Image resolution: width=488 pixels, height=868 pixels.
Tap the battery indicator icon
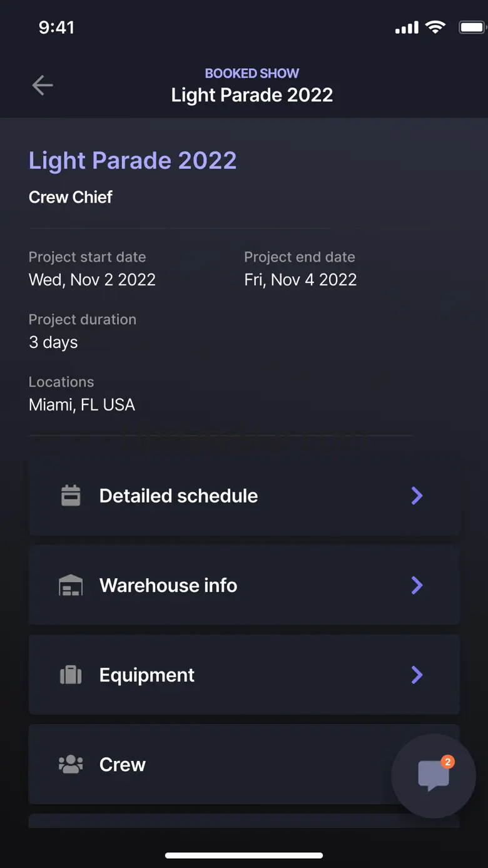click(473, 28)
